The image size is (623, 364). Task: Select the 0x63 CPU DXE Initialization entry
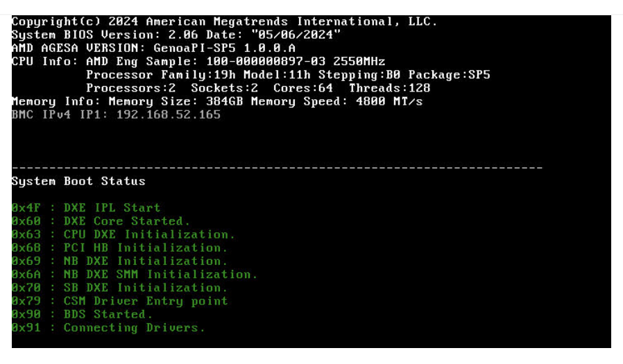pos(123,234)
